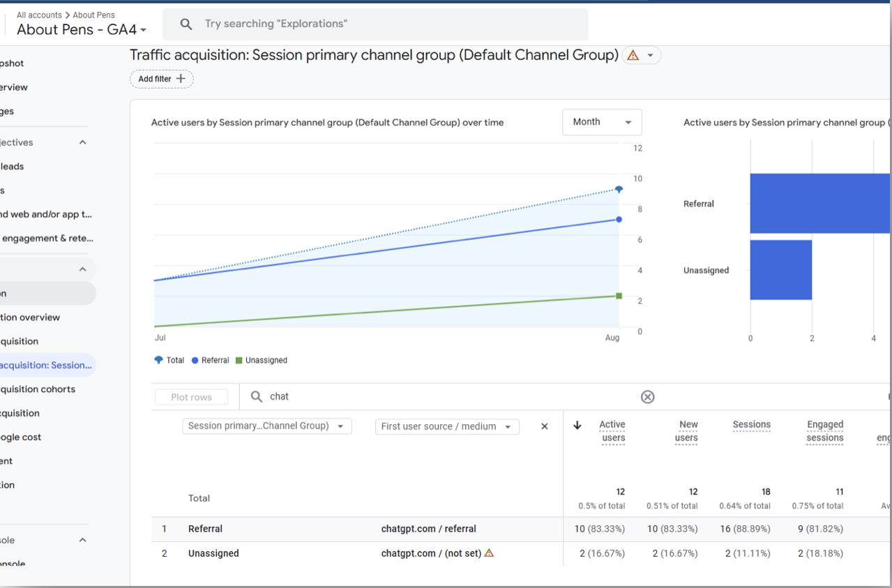The image size is (892, 588).
Task: Click Unassigned 2 (18.18%) engaged sessions cell
Action: click(820, 554)
